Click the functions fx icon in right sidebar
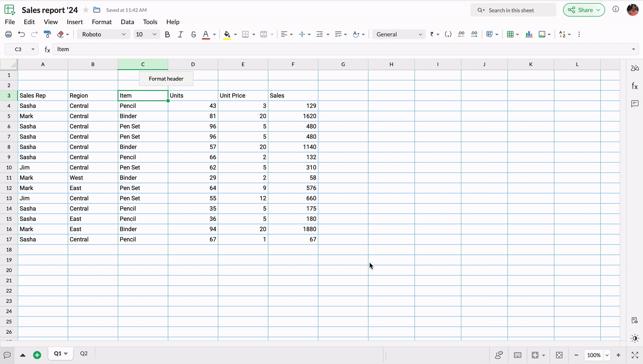This screenshot has width=643, height=364. [635, 86]
